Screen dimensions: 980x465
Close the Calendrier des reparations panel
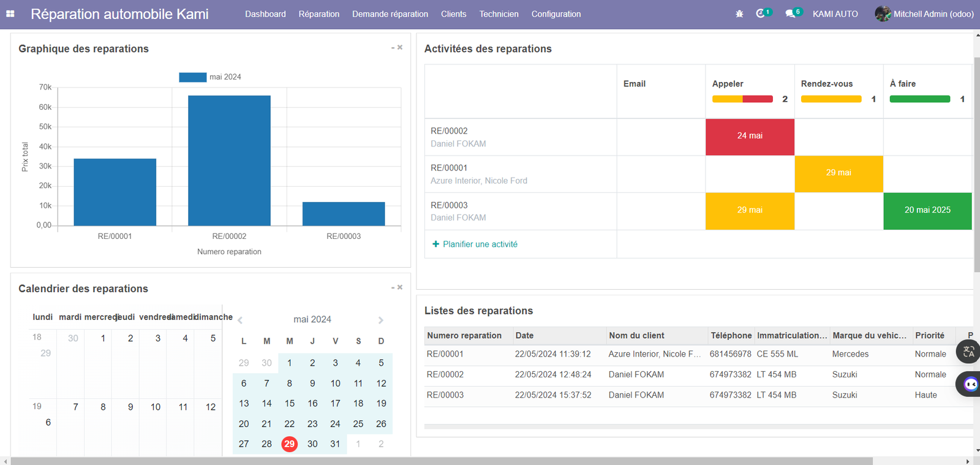(400, 287)
